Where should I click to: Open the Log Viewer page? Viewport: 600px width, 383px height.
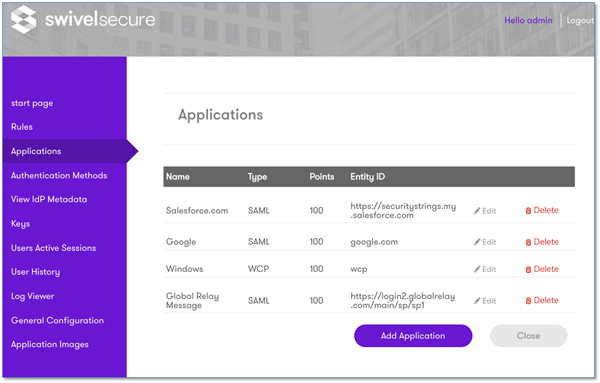pyautogui.click(x=33, y=297)
